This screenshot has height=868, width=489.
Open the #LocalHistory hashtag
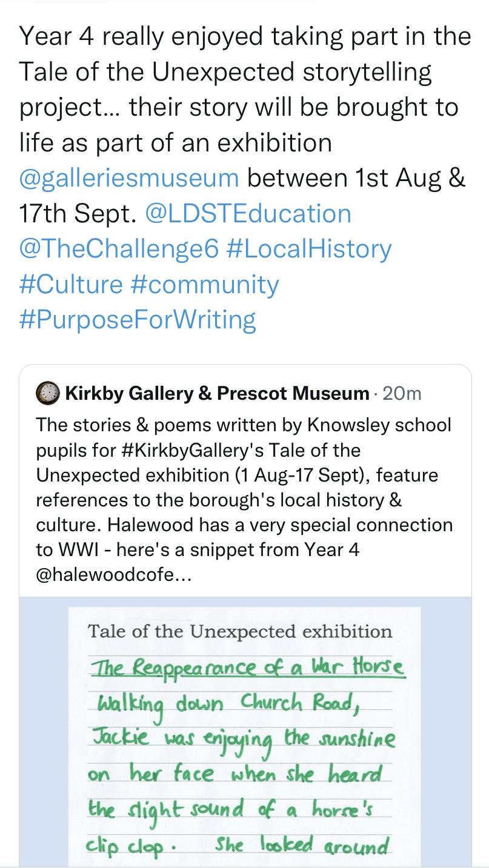pyautogui.click(x=308, y=248)
